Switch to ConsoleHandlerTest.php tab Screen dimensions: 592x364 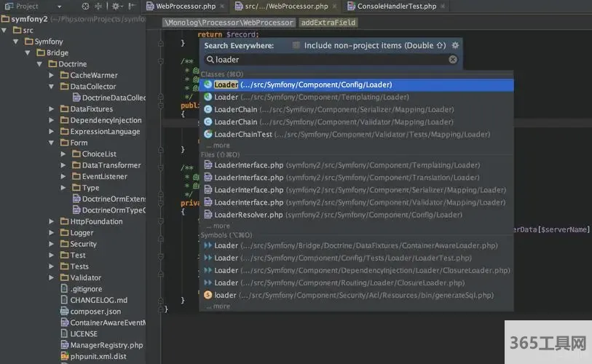396,7
